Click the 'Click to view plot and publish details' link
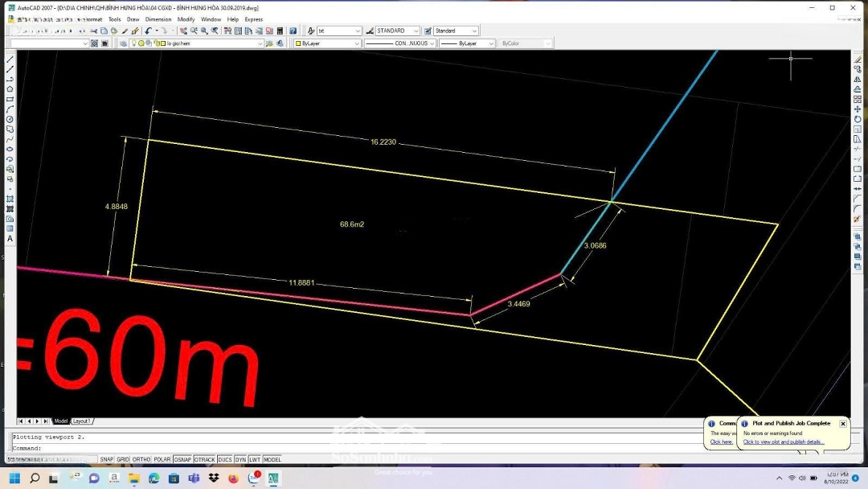The image size is (868, 489). [784, 442]
